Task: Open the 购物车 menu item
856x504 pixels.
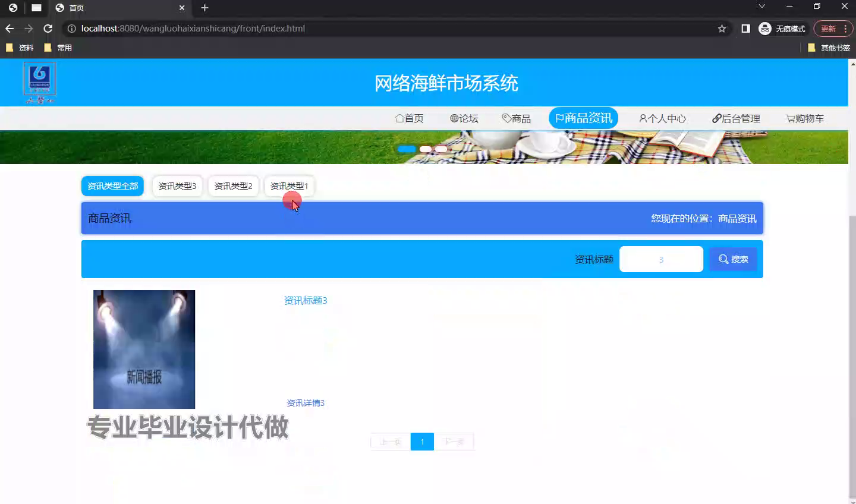Action: coord(805,118)
